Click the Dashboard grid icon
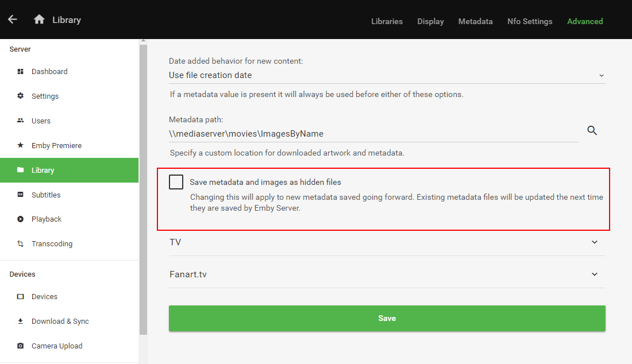Screen dimensions: 632x364 click(x=21, y=72)
